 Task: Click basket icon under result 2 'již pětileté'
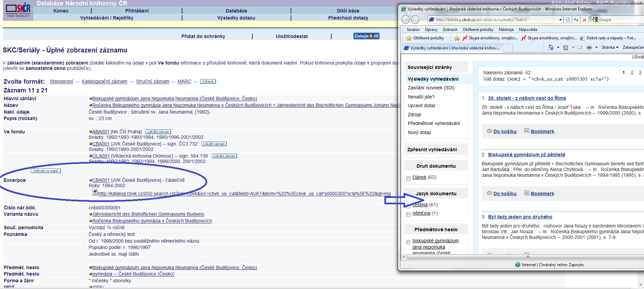coord(489,193)
